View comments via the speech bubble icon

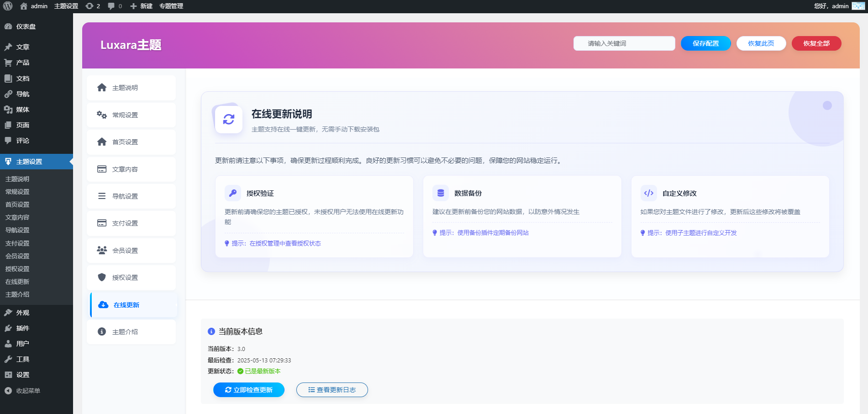pyautogui.click(x=111, y=6)
